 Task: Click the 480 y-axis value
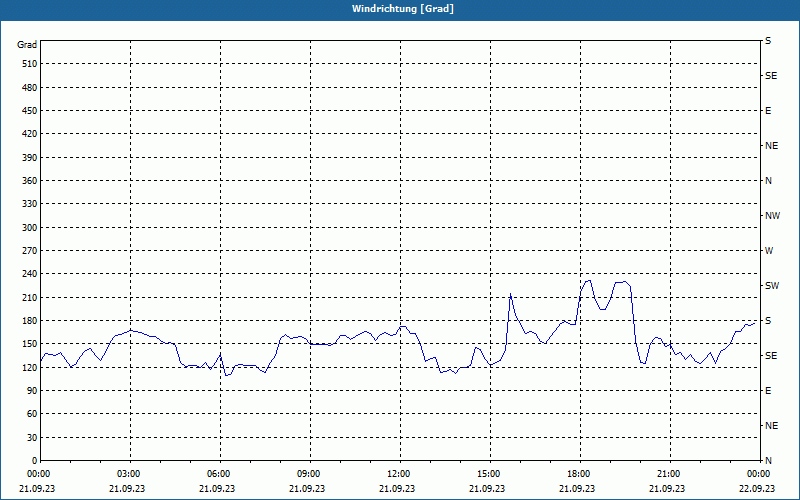tap(30, 88)
